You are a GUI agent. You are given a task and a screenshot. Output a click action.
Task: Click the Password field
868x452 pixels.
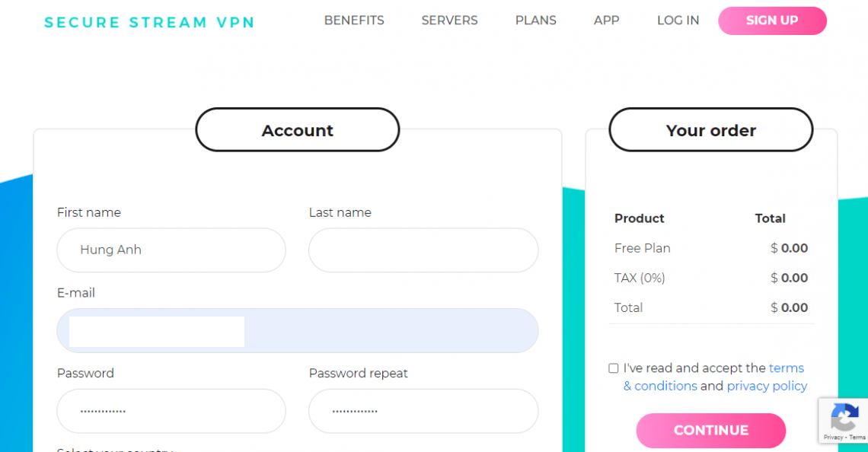point(171,411)
